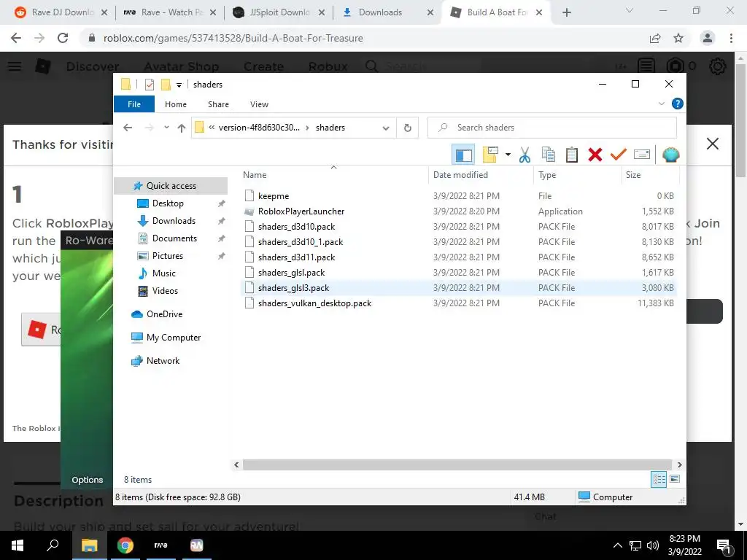The height and width of the screenshot is (560, 747).
Task: Open the File ribbon tab
Action: pyautogui.click(x=134, y=104)
